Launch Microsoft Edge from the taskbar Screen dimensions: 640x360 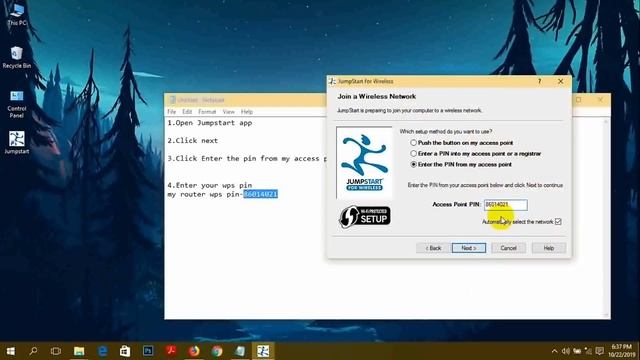click(102, 351)
